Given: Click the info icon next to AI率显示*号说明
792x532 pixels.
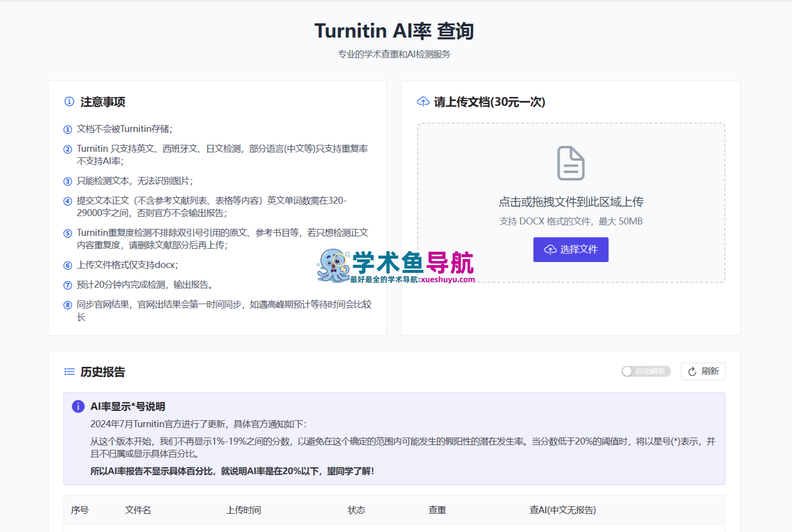Looking at the screenshot, I should [78, 406].
